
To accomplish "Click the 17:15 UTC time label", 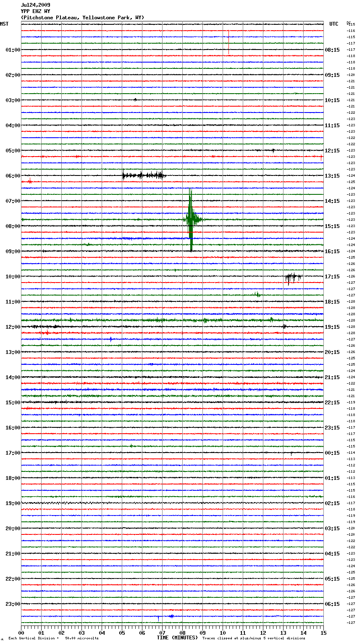I will tap(332, 277).
